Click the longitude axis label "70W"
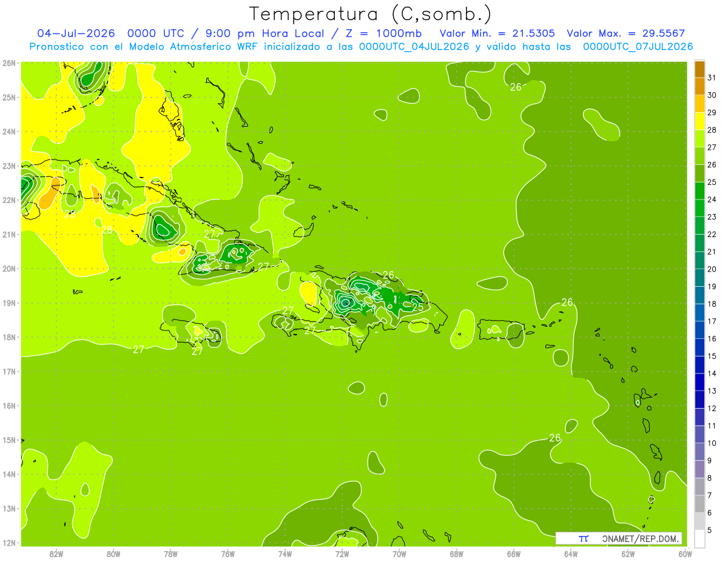Viewport: 728px width, 562px height. pyautogui.click(x=399, y=554)
